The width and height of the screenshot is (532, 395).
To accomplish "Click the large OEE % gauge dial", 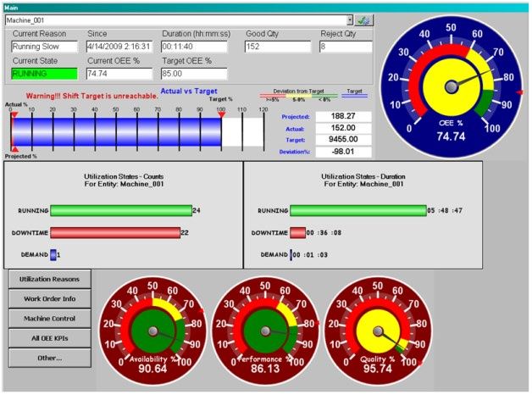I will (x=451, y=87).
